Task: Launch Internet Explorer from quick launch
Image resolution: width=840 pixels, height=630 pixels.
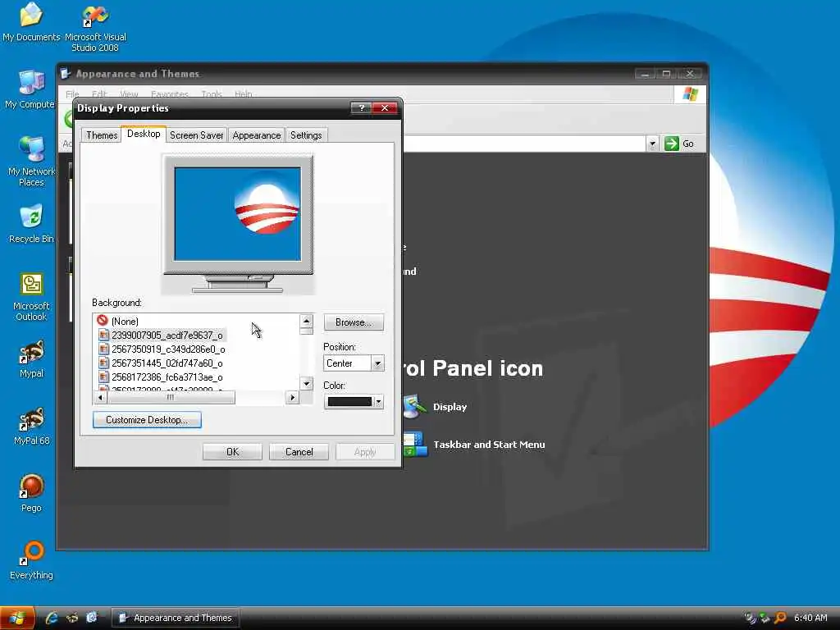Action: click(x=52, y=618)
